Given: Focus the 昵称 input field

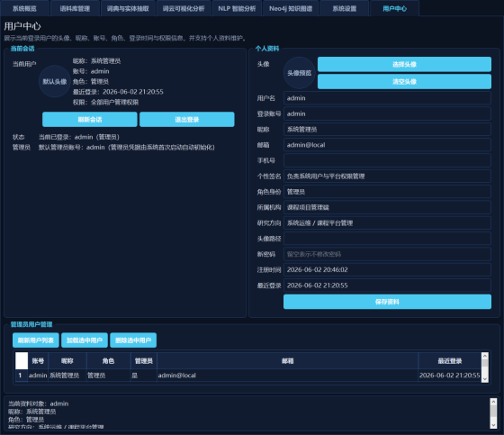Looking at the screenshot, I should pyautogui.click(x=387, y=130).
